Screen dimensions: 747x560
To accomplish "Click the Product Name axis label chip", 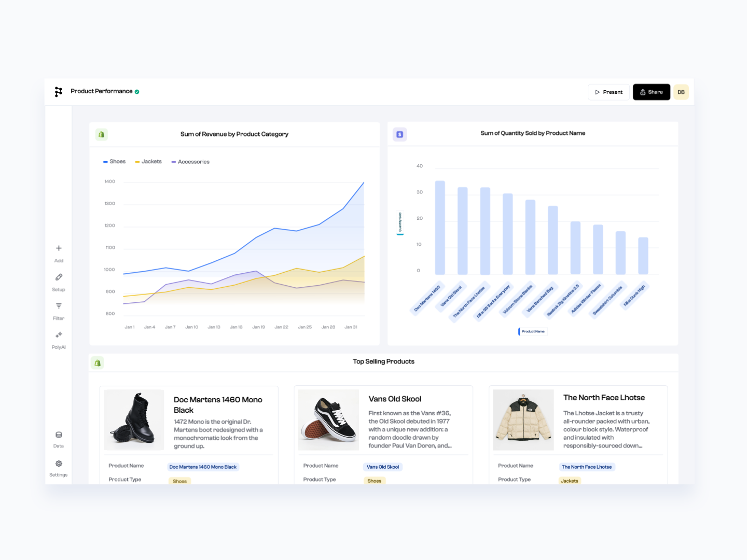I will tap(532, 331).
